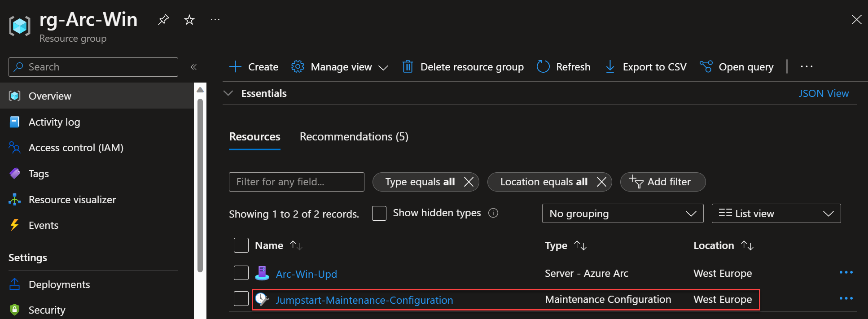Switch to the Resources tab

coord(254,136)
